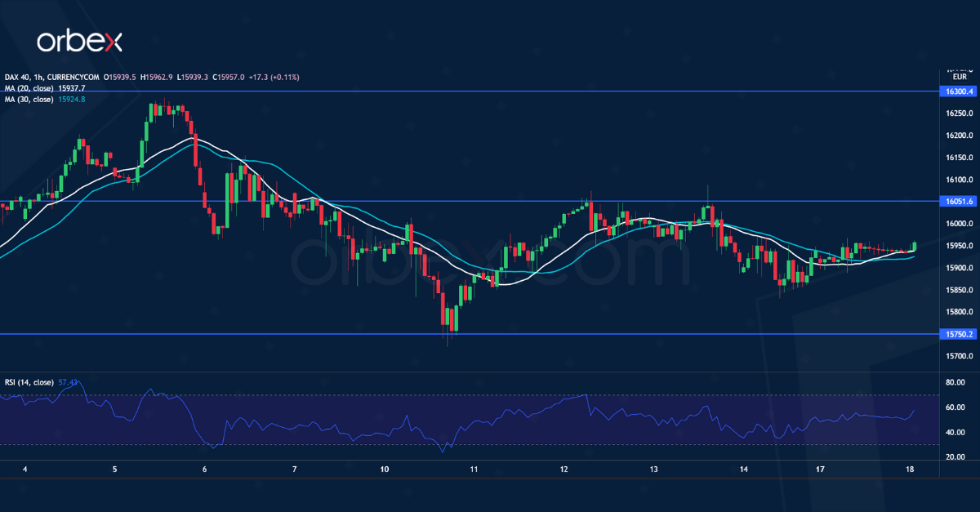
Task: Click the RSI 20.00 axis label
Action: [x=955, y=456]
